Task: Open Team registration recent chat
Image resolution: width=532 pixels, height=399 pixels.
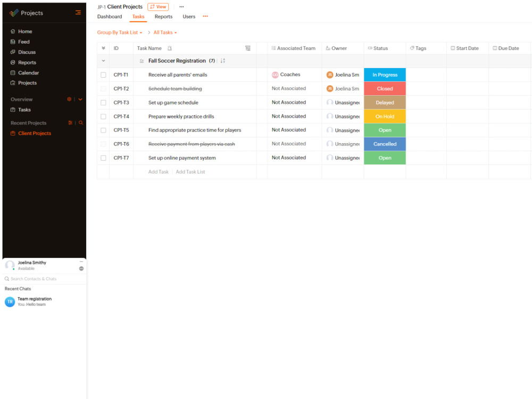Action: tap(44, 302)
